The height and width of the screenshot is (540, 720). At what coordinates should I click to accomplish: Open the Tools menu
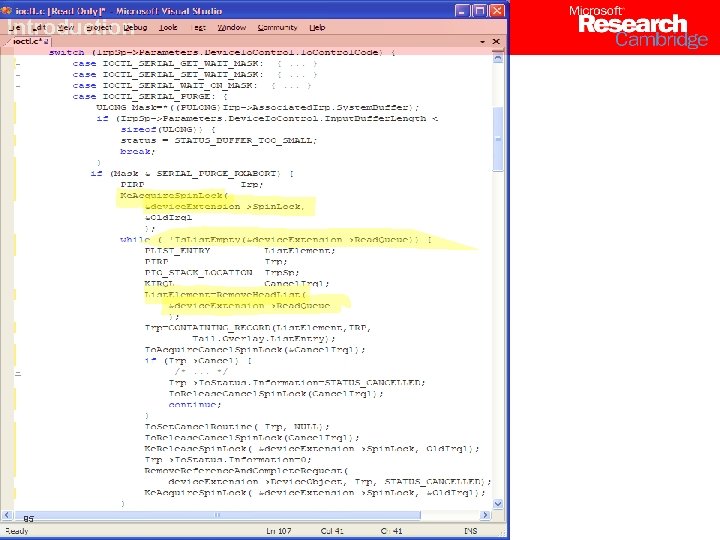point(168,28)
